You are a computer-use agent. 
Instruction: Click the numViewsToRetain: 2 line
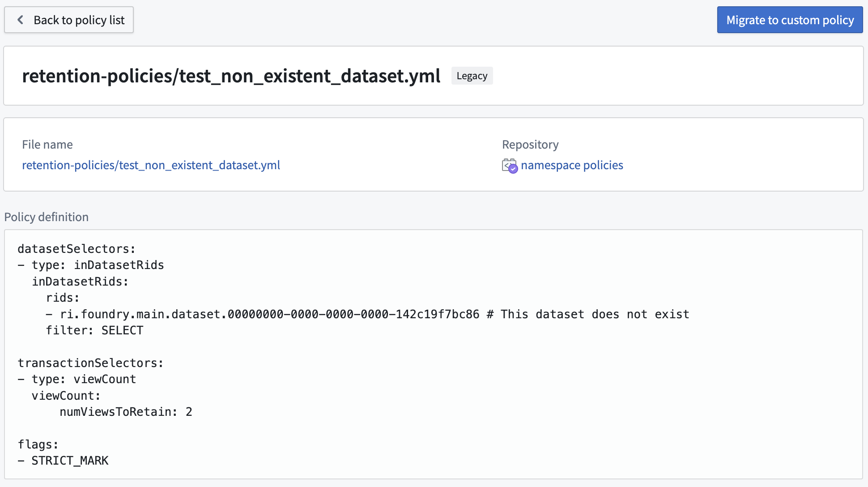[126, 412]
